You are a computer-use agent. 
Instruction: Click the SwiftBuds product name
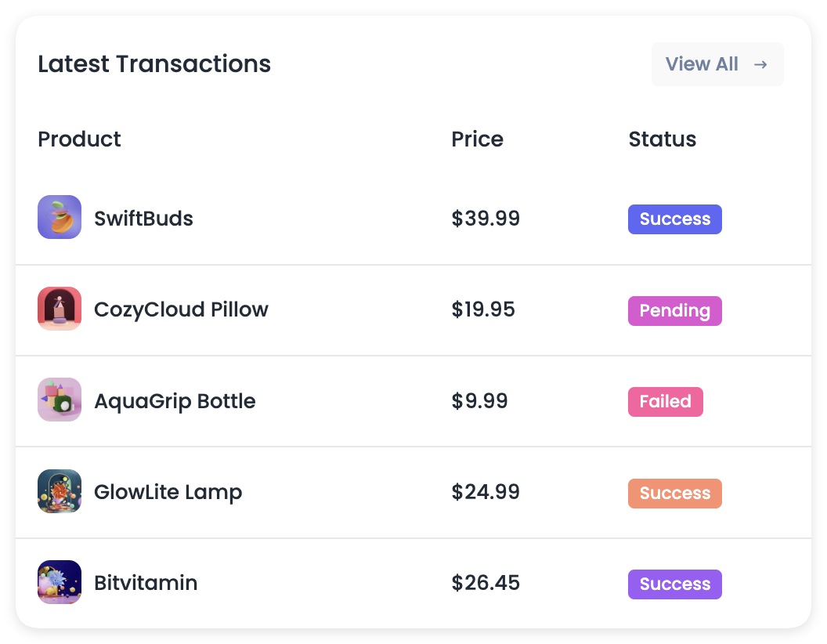[143, 219]
